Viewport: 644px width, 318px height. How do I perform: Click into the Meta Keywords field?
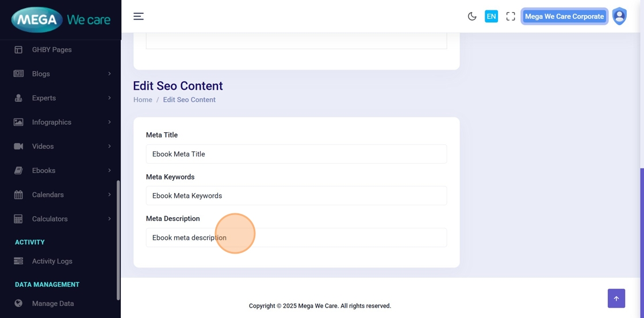(x=296, y=196)
